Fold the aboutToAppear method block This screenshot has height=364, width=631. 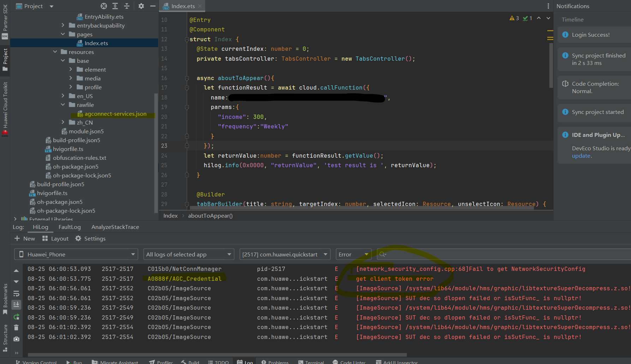(187, 78)
